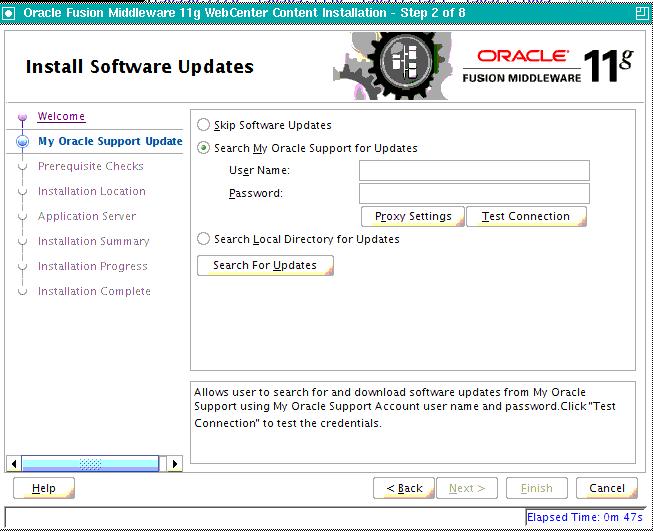653x531 pixels.
Task: Click the Password input field
Action: coord(474,193)
